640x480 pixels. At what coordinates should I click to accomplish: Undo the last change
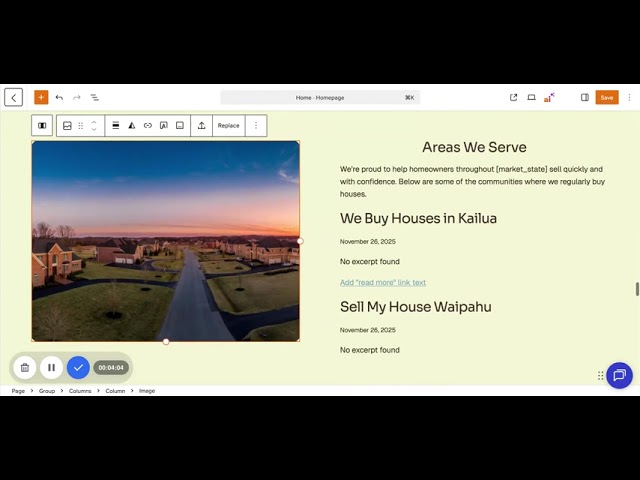[x=59, y=98]
